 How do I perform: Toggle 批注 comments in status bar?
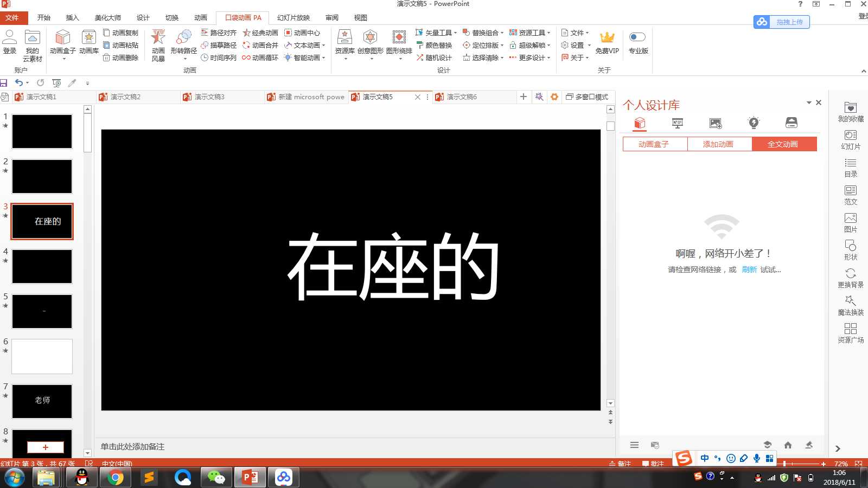pyautogui.click(x=653, y=464)
